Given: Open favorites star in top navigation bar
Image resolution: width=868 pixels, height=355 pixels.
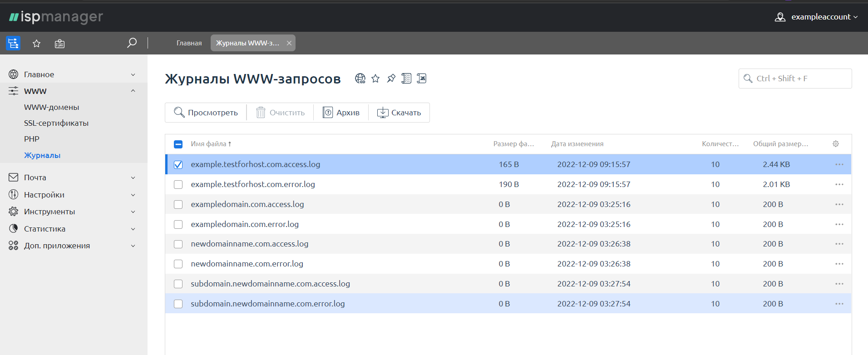Looking at the screenshot, I should (x=37, y=44).
